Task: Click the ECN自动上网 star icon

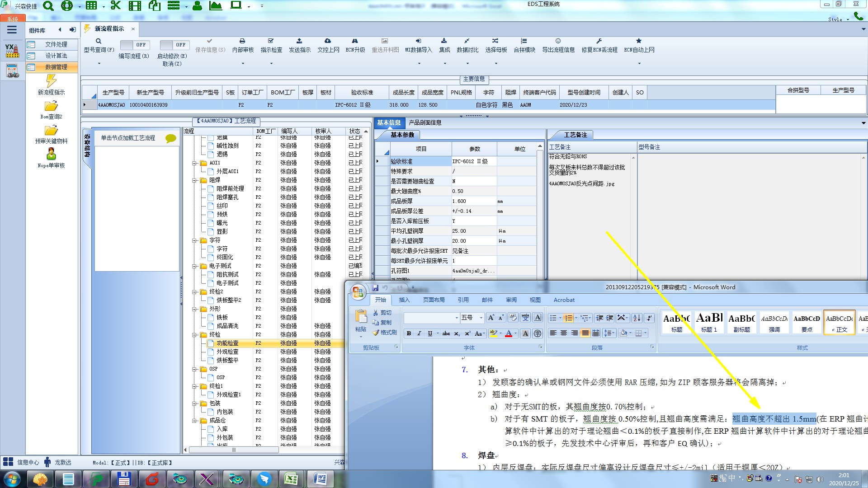Action: (x=639, y=41)
